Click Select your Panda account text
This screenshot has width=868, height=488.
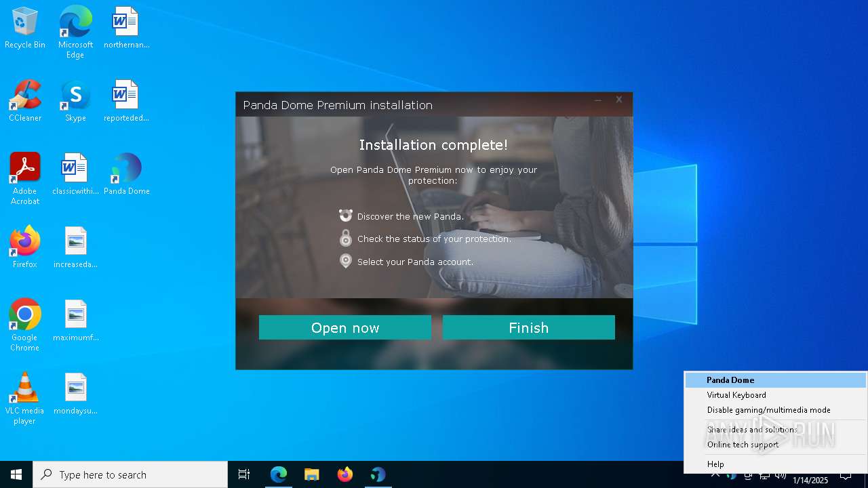point(415,262)
